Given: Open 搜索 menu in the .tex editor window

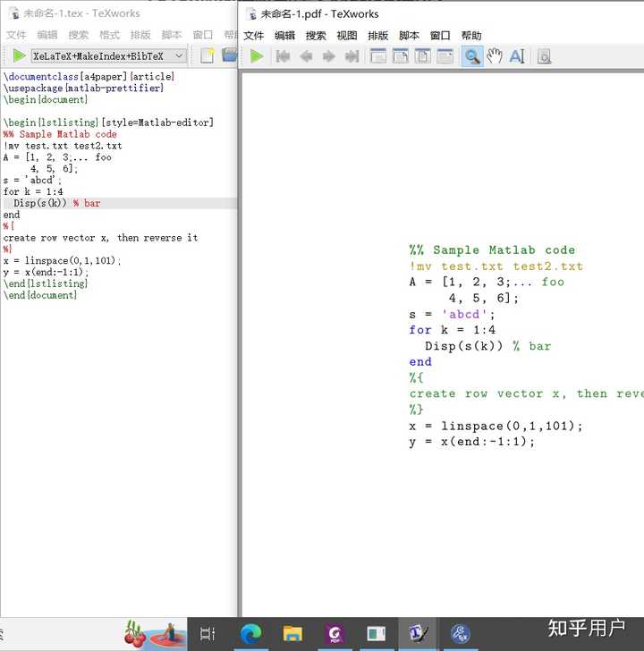Looking at the screenshot, I should pyautogui.click(x=79, y=35).
